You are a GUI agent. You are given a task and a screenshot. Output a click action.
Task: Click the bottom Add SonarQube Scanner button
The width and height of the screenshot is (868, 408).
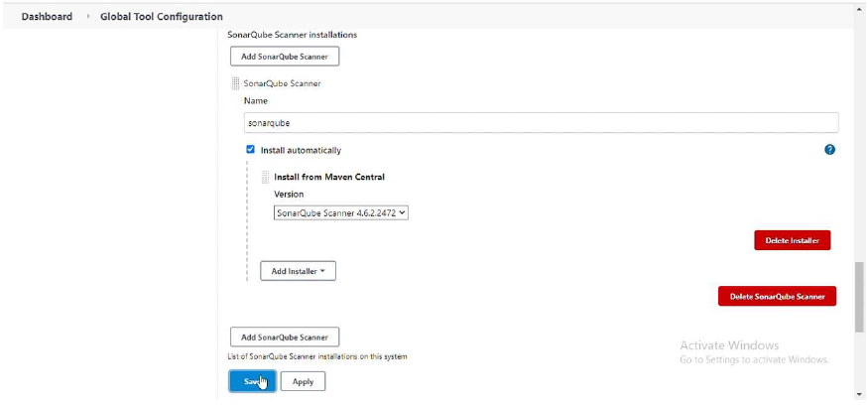click(x=285, y=337)
